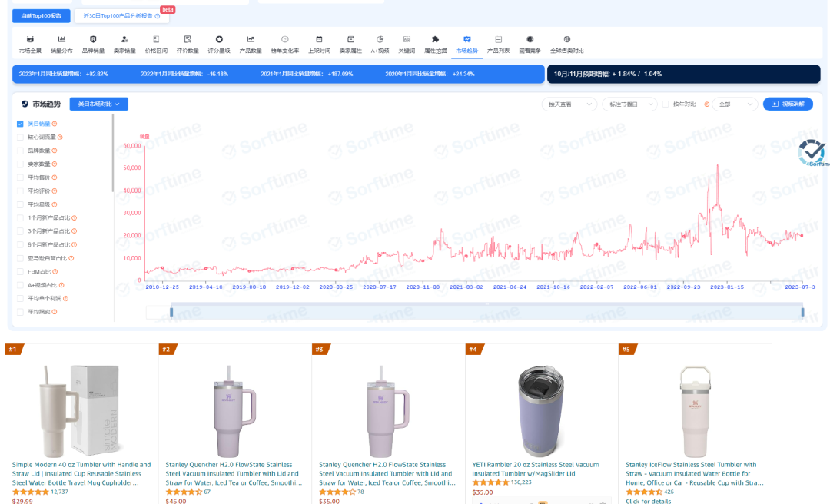This screenshot has width=830, height=504.
Task: Click help icon next to 平均售价
Action: point(55,177)
